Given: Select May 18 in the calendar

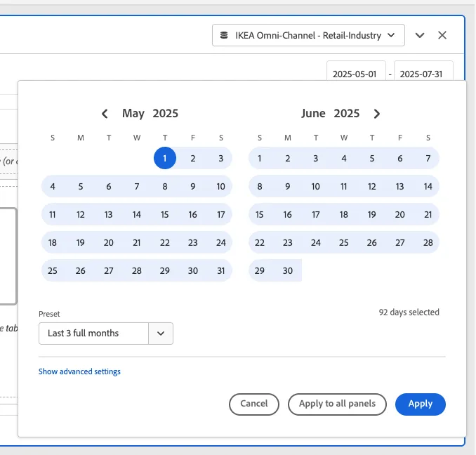Looking at the screenshot, I should 53,242.
